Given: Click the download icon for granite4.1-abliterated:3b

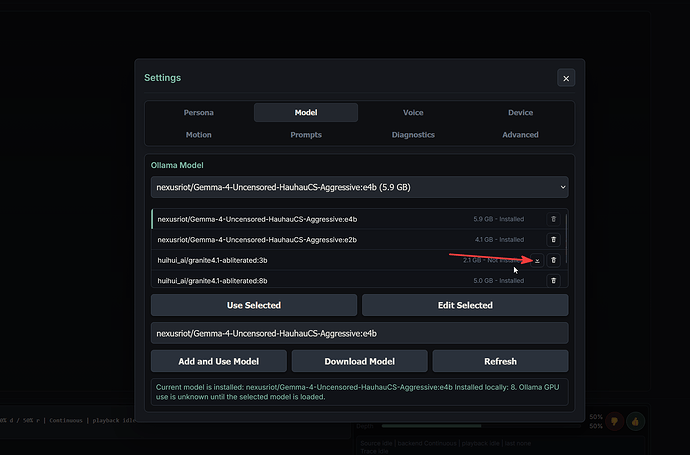Looking at the screenshot, I should 537,261.
